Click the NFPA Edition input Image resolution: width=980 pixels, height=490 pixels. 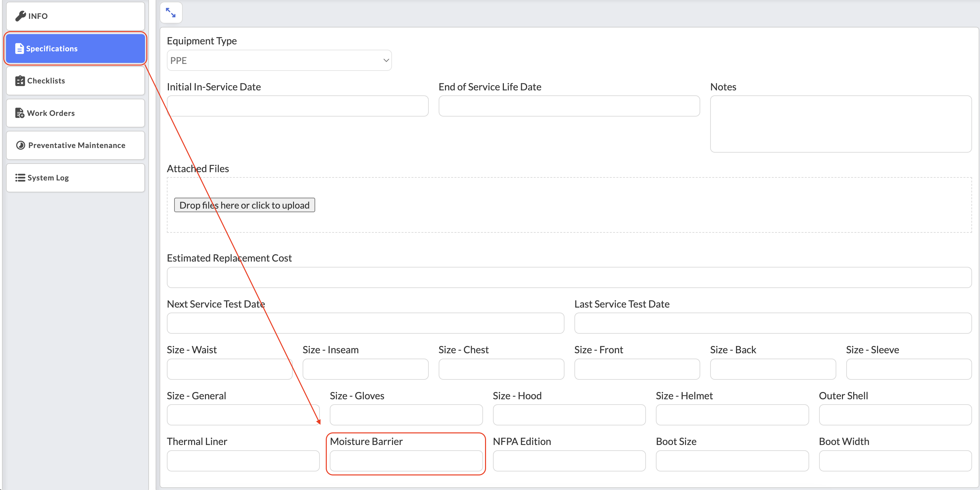(569, 461)
